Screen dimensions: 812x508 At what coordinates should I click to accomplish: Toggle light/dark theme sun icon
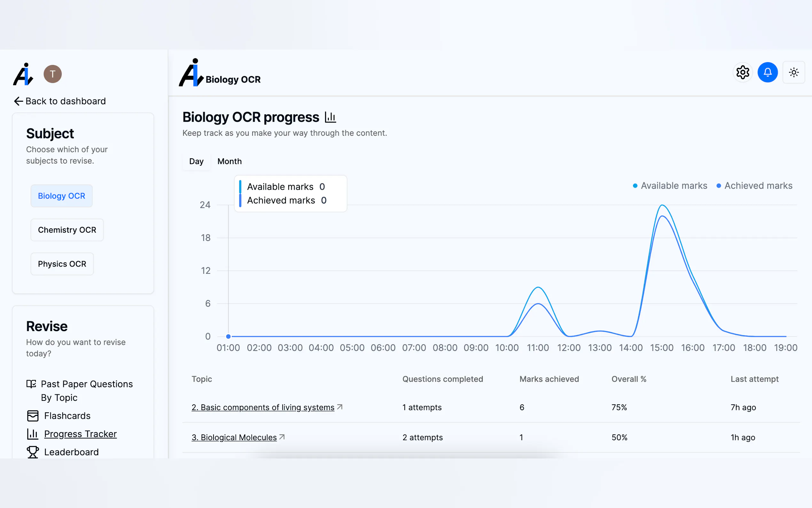pyautogui.click(x=793, y=72)
